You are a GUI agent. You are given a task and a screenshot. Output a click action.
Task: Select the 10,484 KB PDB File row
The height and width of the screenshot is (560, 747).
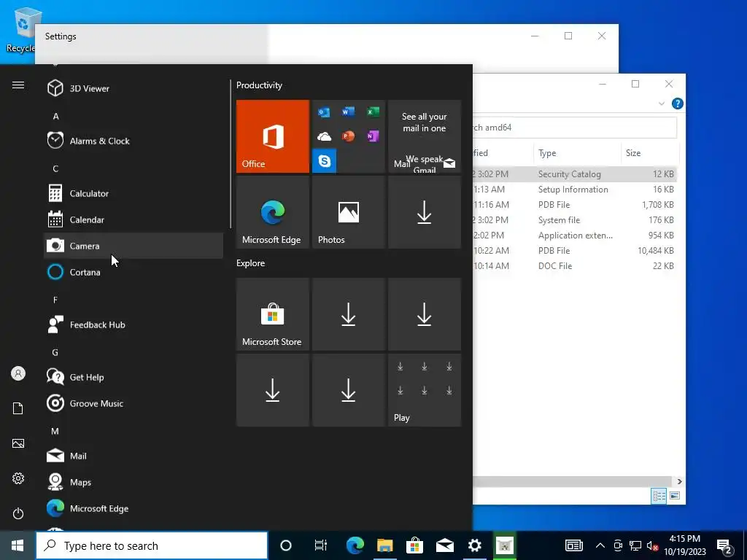pos(575,251)
